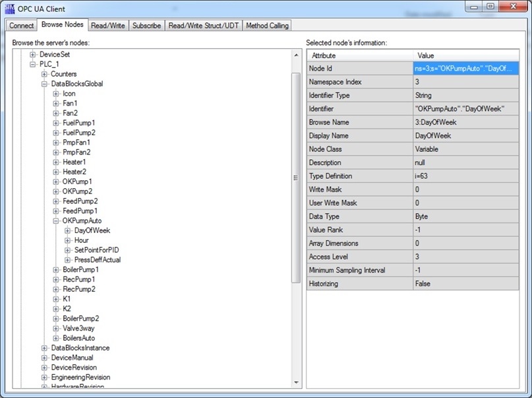Screen dimensions: 532x398
Task: Select the Node Id value cell
Action: click(x=466, y=69)
